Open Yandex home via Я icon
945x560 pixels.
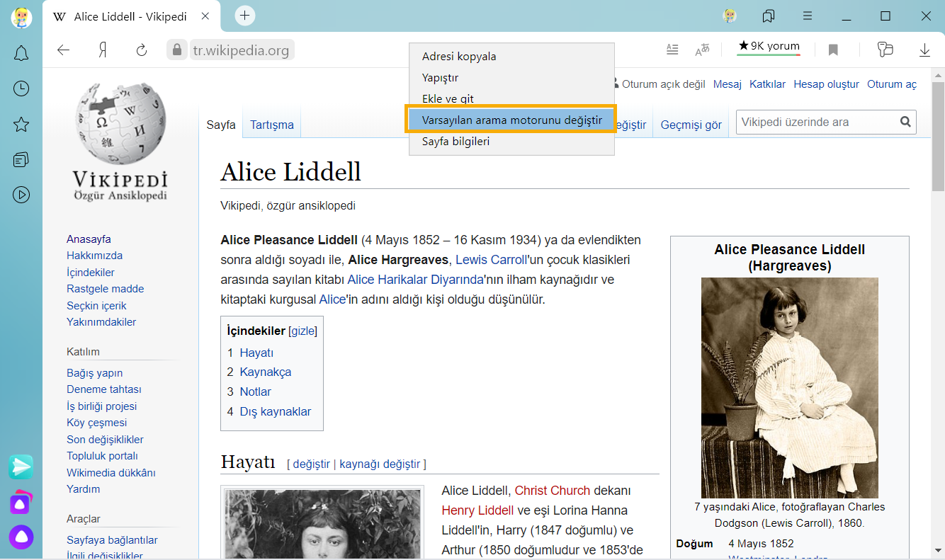click(103, 50)
